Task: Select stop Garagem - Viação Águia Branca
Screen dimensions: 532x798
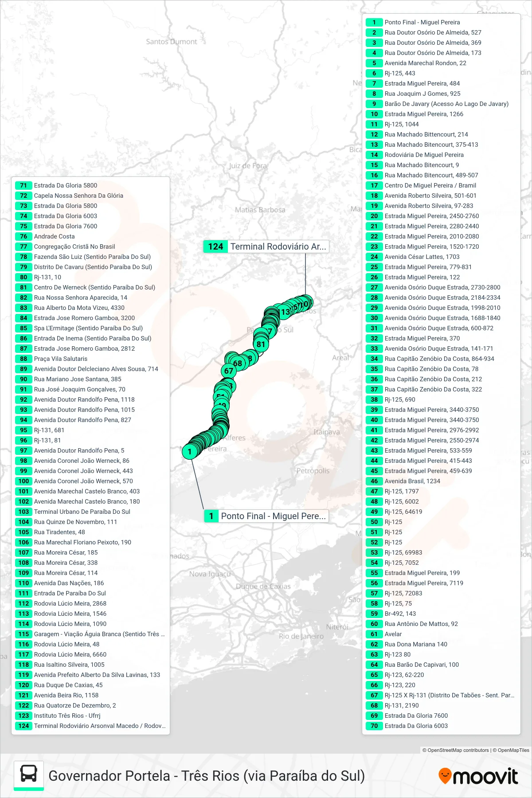Action: point(90,634)
